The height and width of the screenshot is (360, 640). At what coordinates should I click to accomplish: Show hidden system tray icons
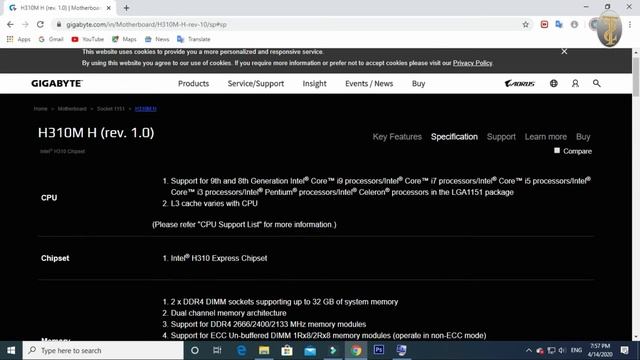[529, 350]
